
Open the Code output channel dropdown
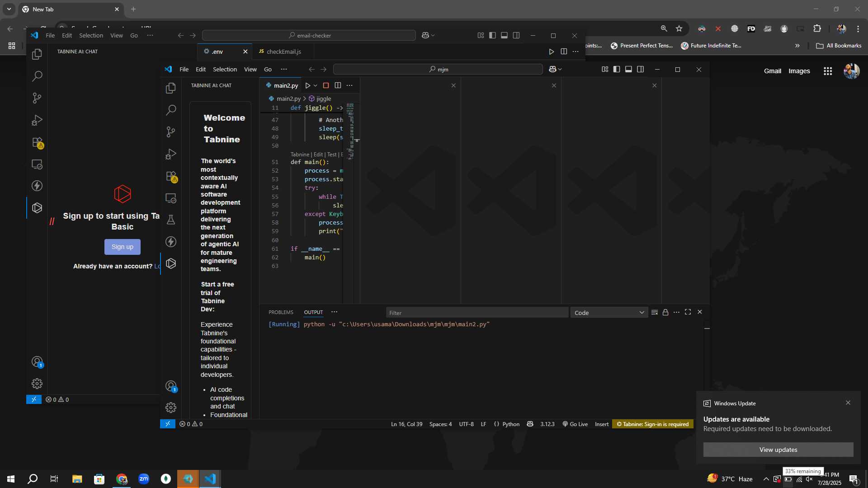click(x=609, y=313)
